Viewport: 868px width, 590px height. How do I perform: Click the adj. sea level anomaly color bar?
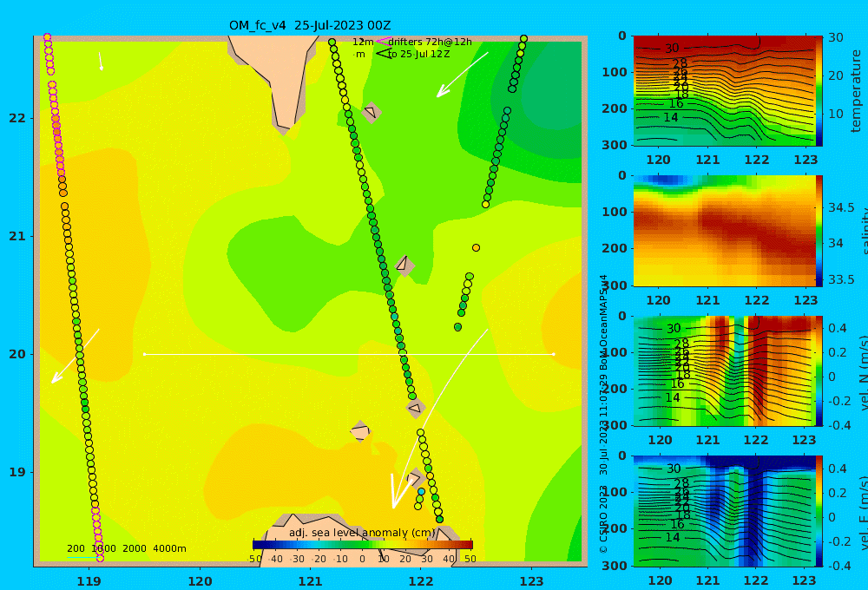coord(363,545)
